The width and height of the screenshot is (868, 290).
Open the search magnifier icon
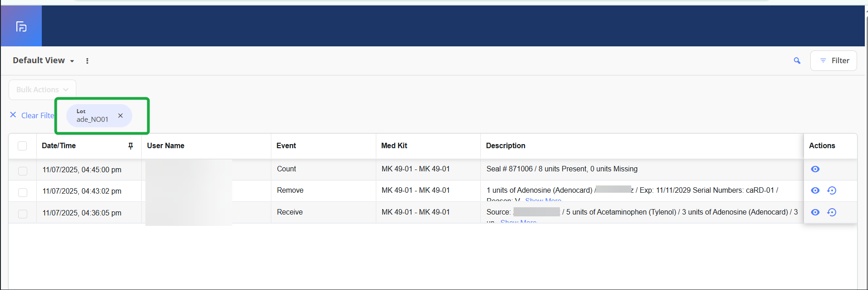(797, 60)
